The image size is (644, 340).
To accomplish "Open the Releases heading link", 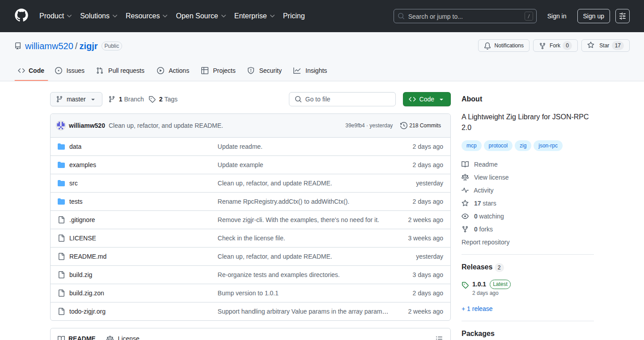I will click(483, 267).
